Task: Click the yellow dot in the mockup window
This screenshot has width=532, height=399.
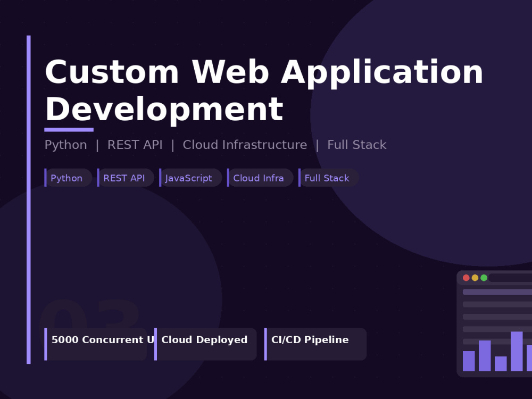Action: pos(475,278)
